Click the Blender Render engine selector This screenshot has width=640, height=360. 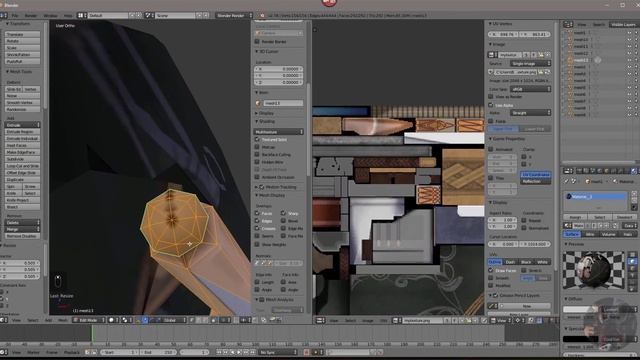[234, 16]
